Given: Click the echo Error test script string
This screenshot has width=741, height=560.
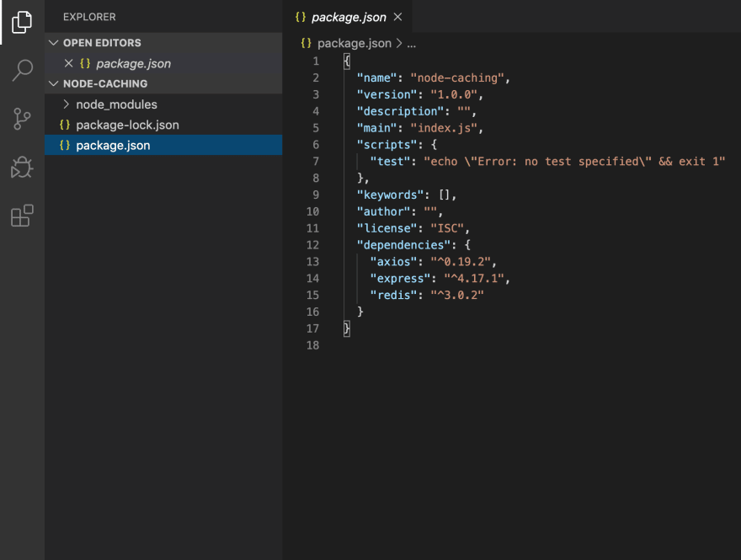Looking at the screenshot, I should click(x=574, y=161).
